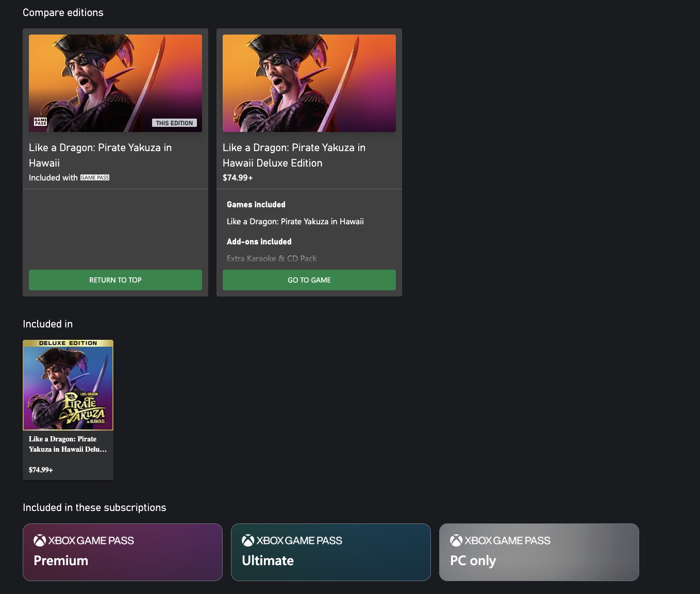Select the Game Pass Premium subscription text
The height and width of the screenshot is (594, 700).
pyautogui.click(x=61, y=560)
